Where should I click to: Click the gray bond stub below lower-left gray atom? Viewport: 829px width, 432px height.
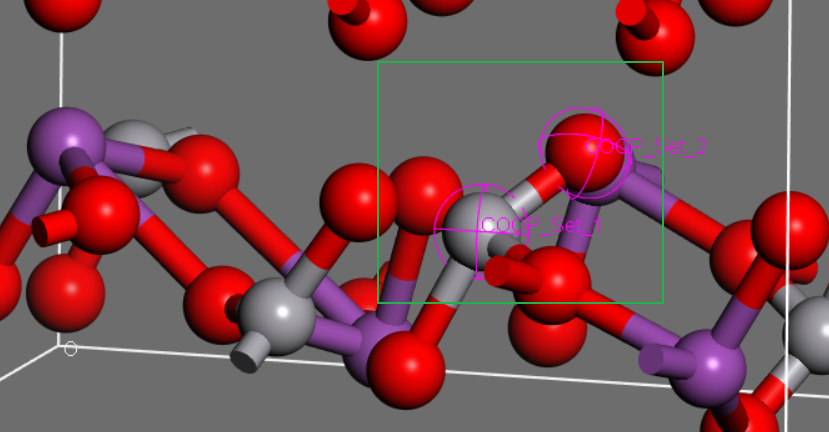click(249, 351)
